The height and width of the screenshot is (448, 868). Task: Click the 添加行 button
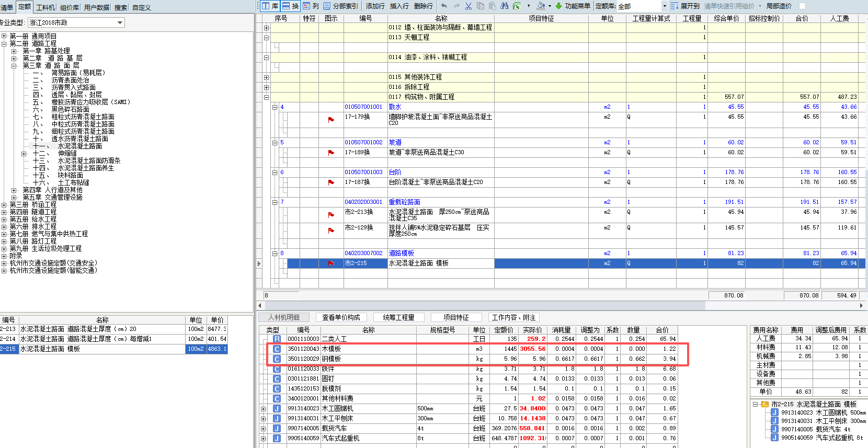pos(375,6)
